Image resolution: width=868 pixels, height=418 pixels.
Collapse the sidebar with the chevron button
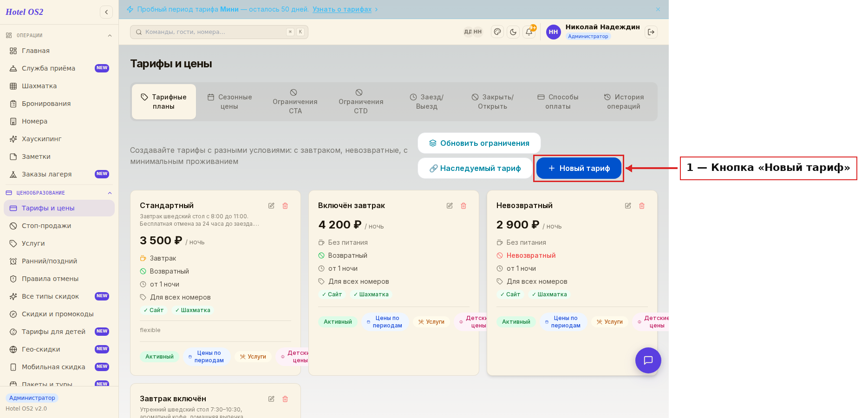[x=106, y=12]
